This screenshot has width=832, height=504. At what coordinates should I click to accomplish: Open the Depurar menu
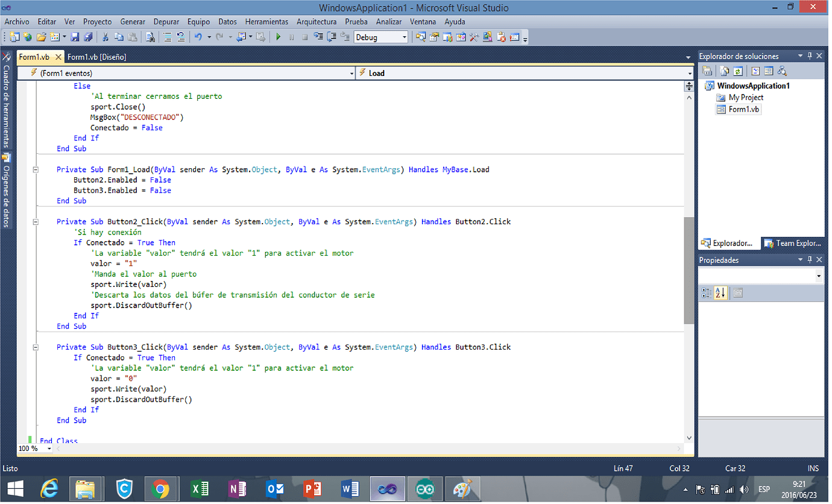click(x=166, y=22)
